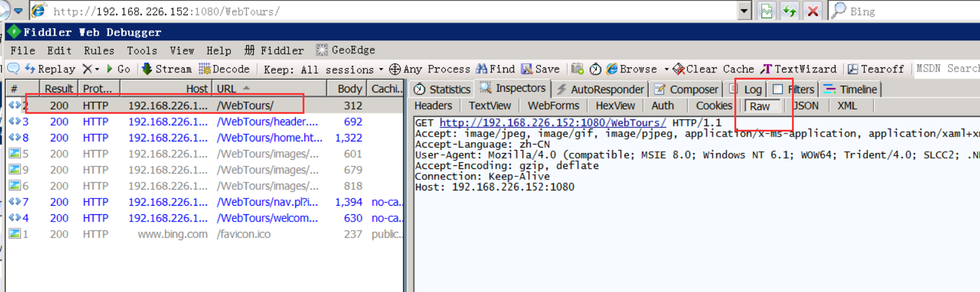Toggle Decode option in toolbar
Image resolution: width=980 pixels, height=292 pixels.
coord(224,69)
